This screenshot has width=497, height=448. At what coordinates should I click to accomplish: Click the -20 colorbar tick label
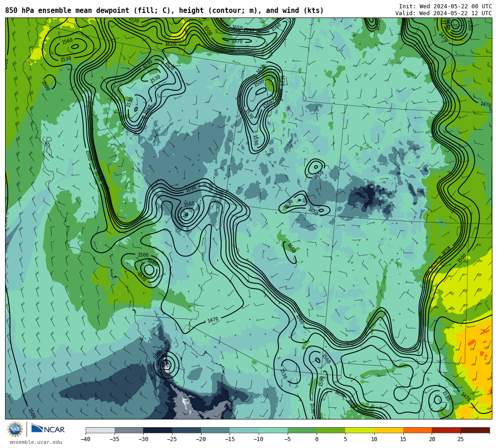pyautogui.click(x=201, y=439)
